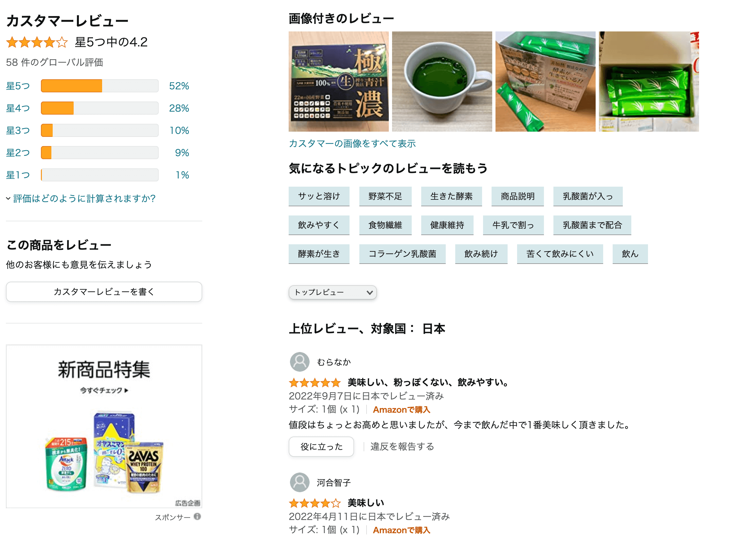The height and width of the screenshot is (539, 756).
Task: Open the green stick packets box image
Action: click(649, 81)
